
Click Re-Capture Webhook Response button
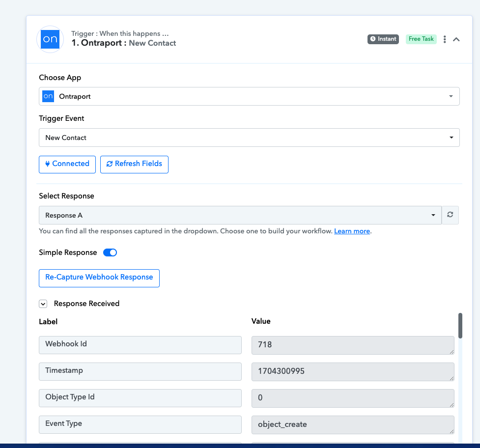click(x=99, y=278)
